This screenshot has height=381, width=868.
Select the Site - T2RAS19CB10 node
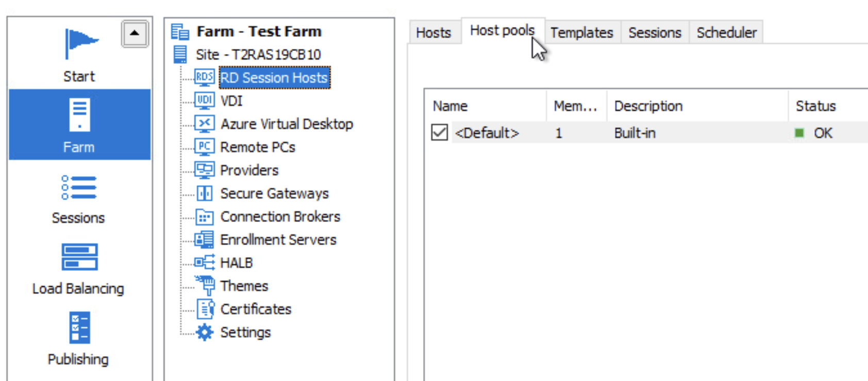258,55
